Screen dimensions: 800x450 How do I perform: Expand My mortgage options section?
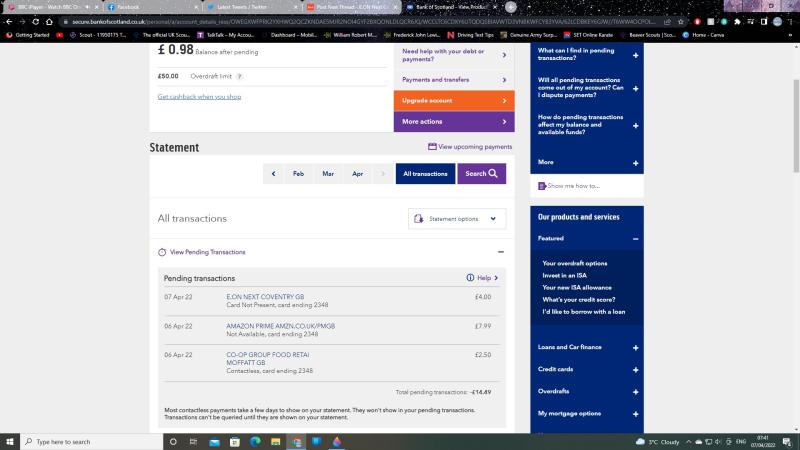pyautogui.click(x=587, y=414)
